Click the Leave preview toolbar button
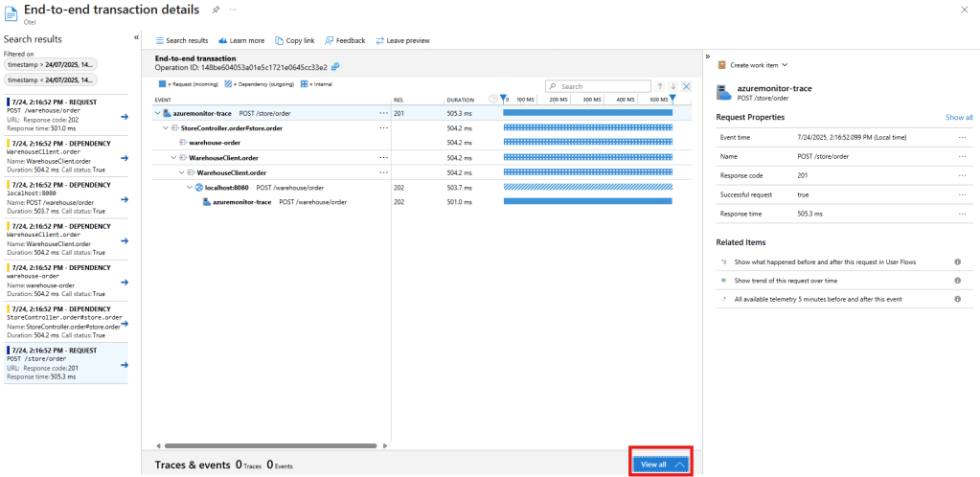Viewport: 980px width, 477px height. [x=402, y=40]
